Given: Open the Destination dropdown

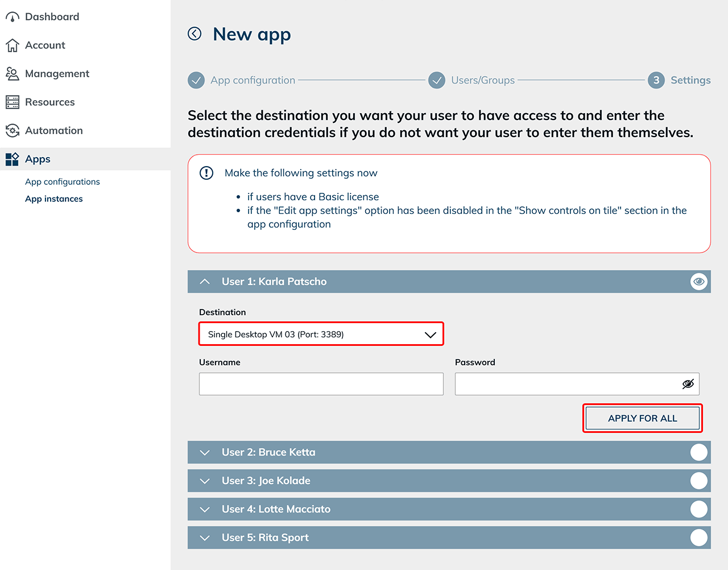Looking at the screenshot, I should pyautogui.click(x=321, y=334).
